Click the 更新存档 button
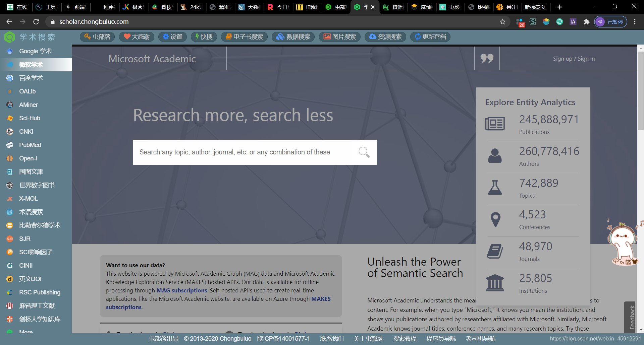 pyautogui.click(x=430, y=37)
